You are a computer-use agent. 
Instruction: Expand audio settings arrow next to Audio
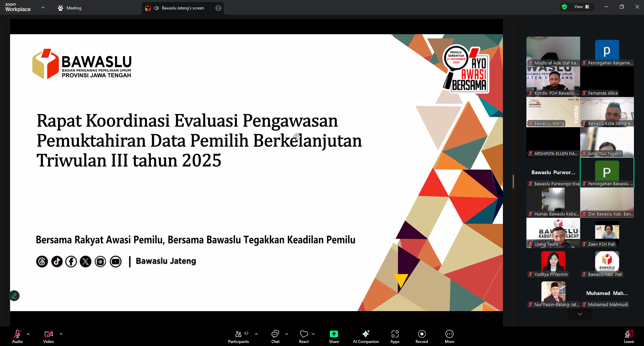[28, 334]
